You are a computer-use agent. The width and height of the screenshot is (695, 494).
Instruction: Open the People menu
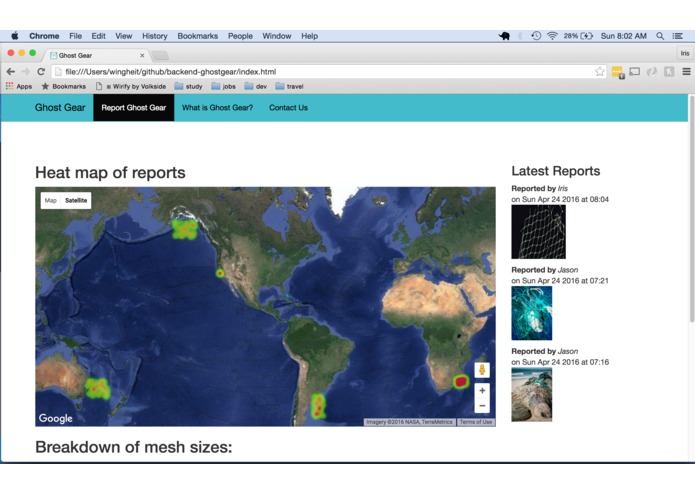240,36
